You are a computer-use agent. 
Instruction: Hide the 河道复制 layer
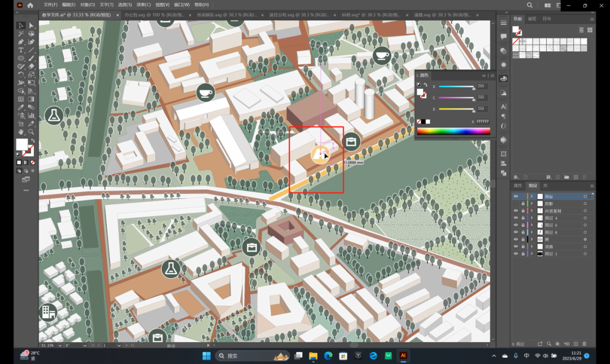click(x=516, y=210)
